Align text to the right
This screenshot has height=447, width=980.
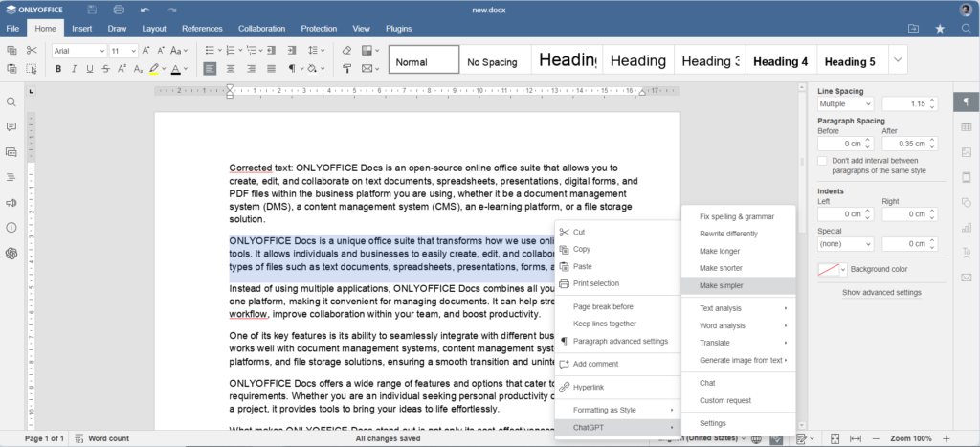pyautogui.click(x=252, y=69)
